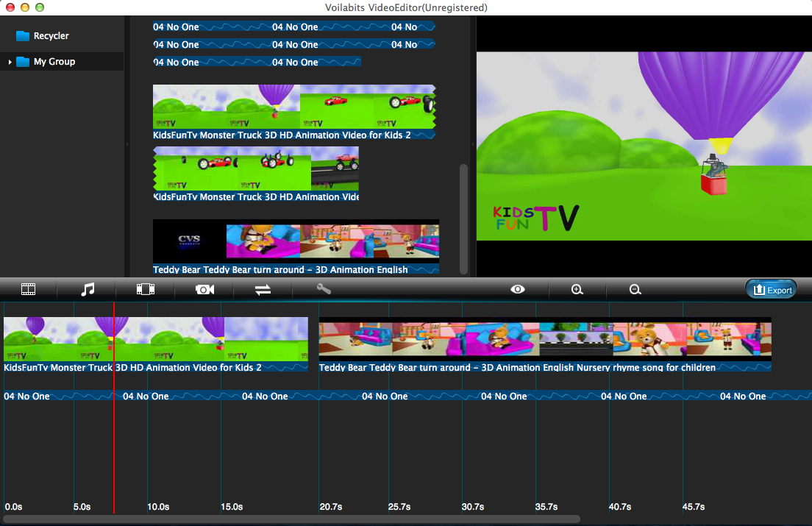The width and height of the screenshot is (812, 526).
Task: Open the wrench settings tool
Action: 324,289
